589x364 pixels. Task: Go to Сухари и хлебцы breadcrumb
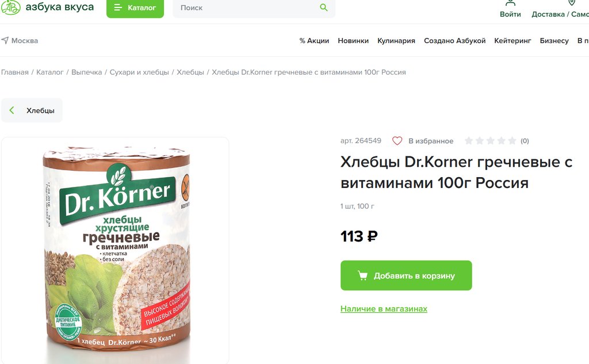tap(139, 72)
